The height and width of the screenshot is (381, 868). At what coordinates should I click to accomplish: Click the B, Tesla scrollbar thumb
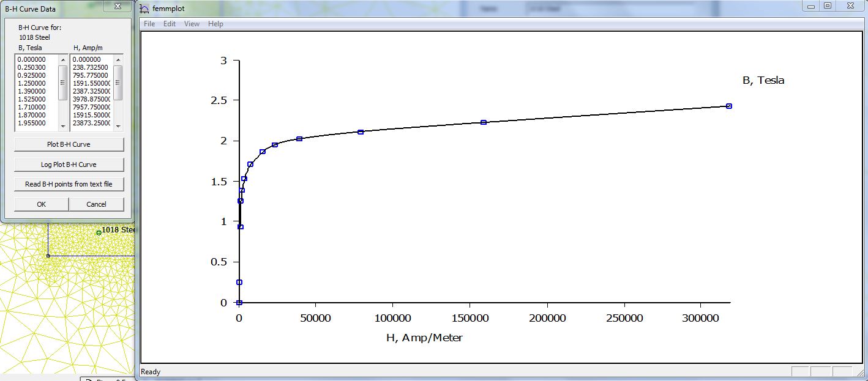pyautogui.click(x=63, y=83)
